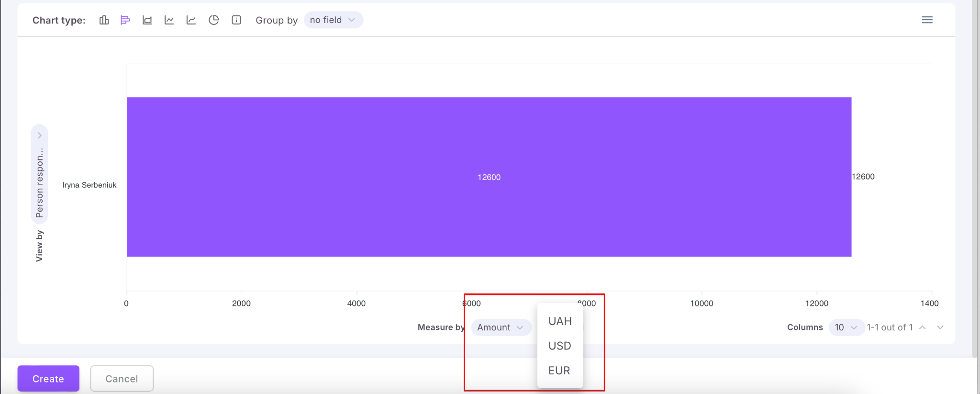
Task: Select the horizontal bar chart type
Action: (x=125, y=20)
